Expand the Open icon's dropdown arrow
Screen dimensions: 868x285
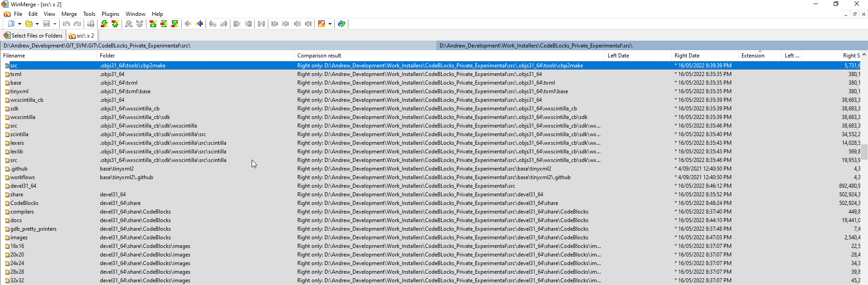click(x=37, y=24)
